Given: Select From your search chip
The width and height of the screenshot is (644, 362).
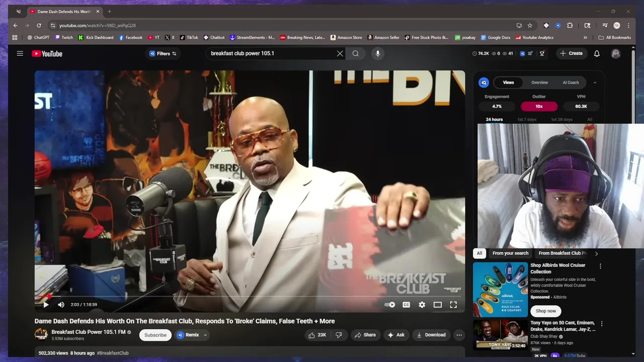Looking at the screenshot, I should [x=510, y=253].
